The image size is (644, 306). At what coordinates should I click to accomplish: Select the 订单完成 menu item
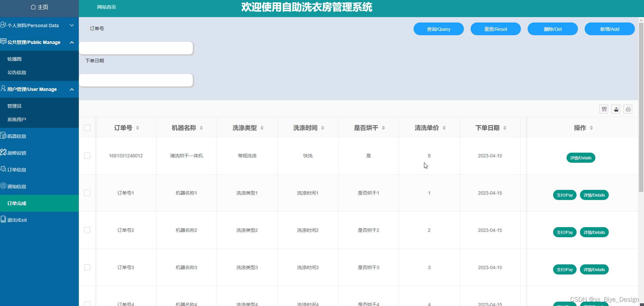click(x=39, y=203)
